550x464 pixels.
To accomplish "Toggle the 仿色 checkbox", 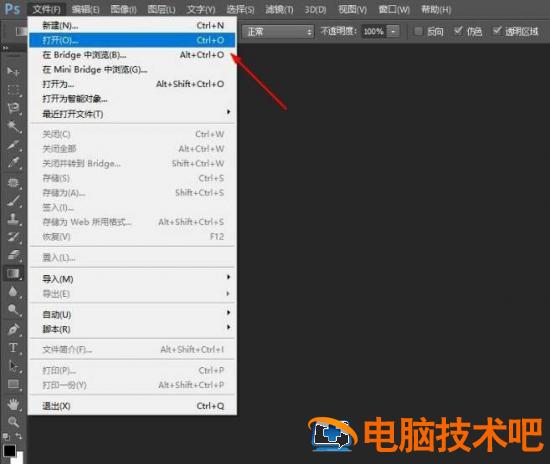I will (458, 31).
